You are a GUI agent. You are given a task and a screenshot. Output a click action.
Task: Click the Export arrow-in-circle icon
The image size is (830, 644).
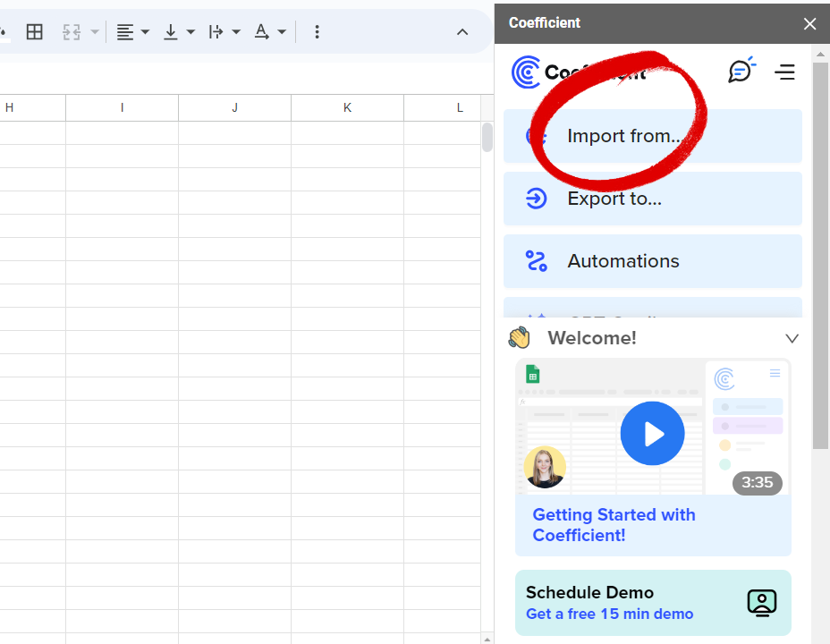pos(536,199)
